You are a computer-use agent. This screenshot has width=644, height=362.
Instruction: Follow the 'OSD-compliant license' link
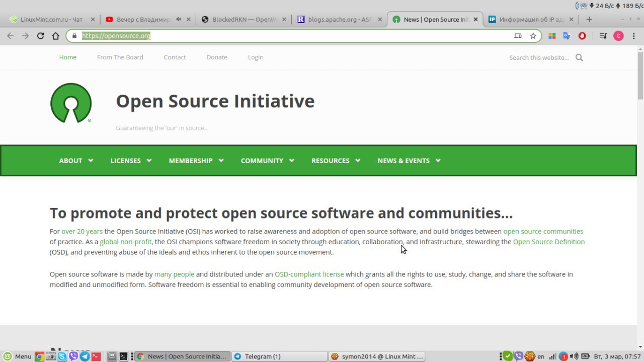click(309, 274)
